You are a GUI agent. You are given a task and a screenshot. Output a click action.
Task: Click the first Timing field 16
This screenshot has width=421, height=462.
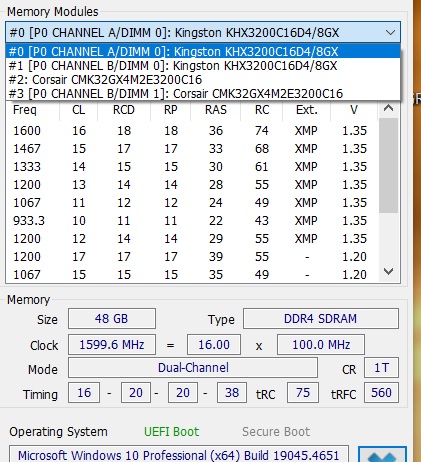pyautogui.click(x=84, y=393)
